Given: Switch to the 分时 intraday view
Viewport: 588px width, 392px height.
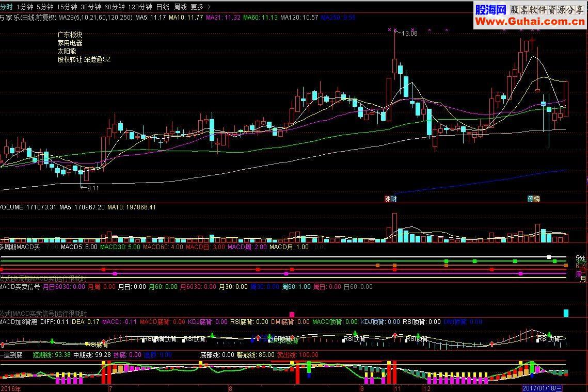Looking at the screenshot, I should coord(6,7).
